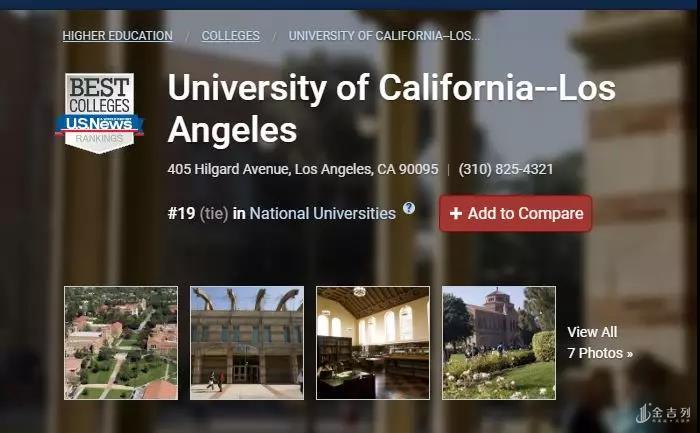Viewport: 700px width, 433px height.
Task: Click the #19 ranking number
Action: (x=181, y=213)
